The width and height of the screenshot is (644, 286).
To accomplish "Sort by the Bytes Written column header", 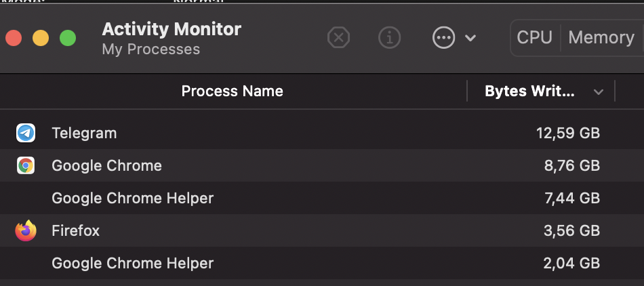I will click(x=529, y=91).
